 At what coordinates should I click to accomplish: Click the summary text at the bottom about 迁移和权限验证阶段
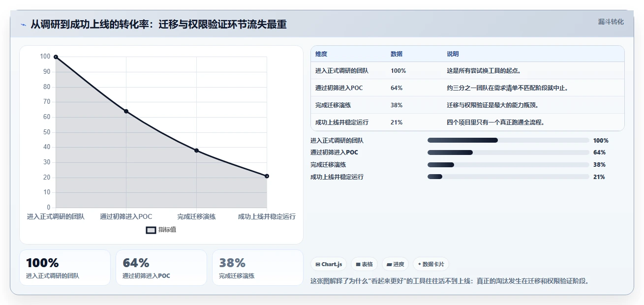450,281
